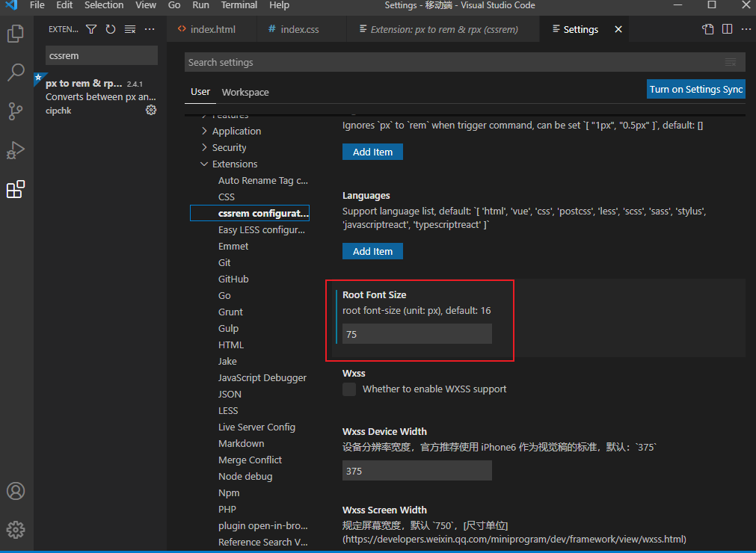Open the Explorer view in activity bar
This screenshot has height=553, width=756.
tap(16, 34)
